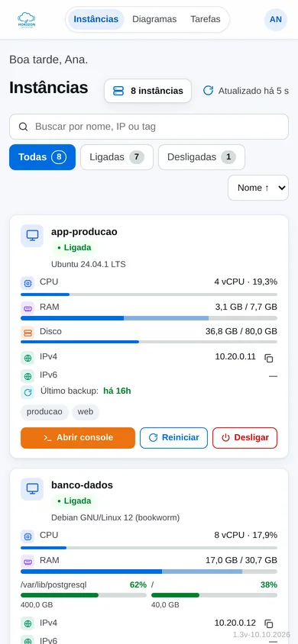The width and height of the screenshot is (298, 644).
Task: Click the banco-dados RAM usage bar
Action: coord(149,572)
